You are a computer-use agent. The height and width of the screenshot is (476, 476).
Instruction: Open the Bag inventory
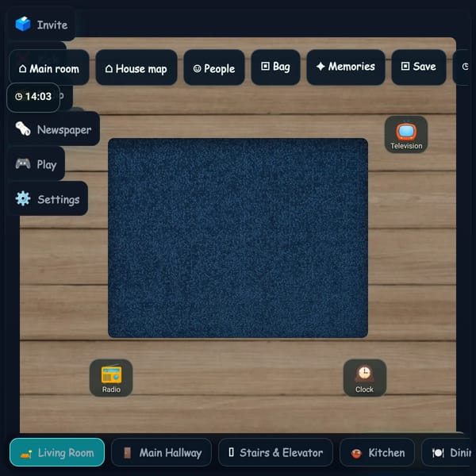coord(275,67)
